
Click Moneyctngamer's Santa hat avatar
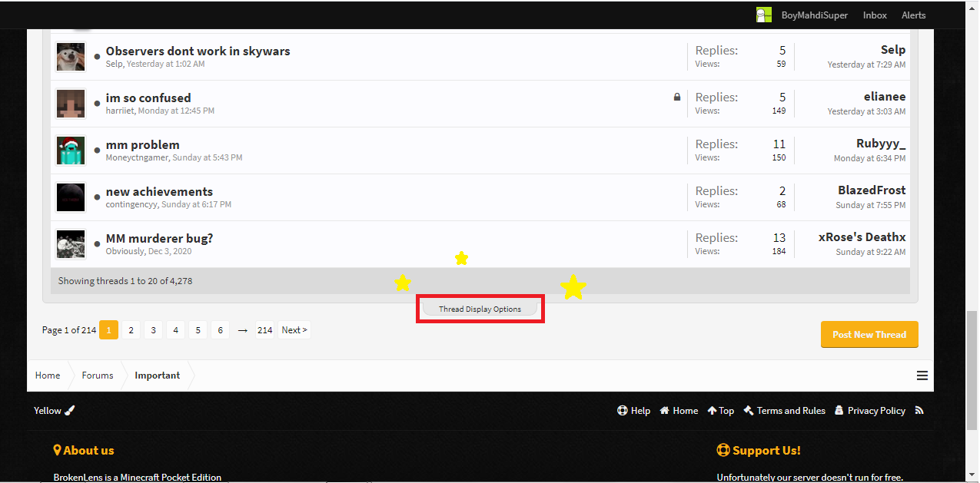[71, 151]
